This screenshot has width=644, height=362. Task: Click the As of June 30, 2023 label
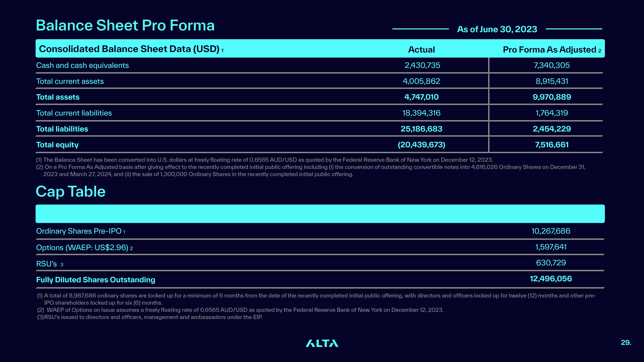pos(497,29)
